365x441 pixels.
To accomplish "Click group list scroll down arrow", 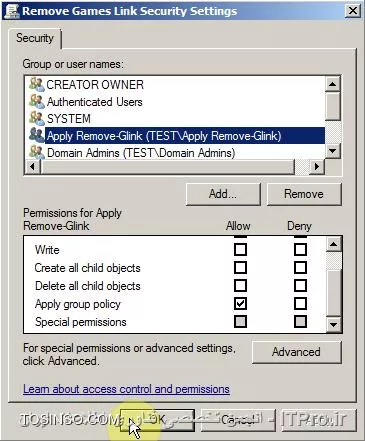I will (x=332, y=151).
